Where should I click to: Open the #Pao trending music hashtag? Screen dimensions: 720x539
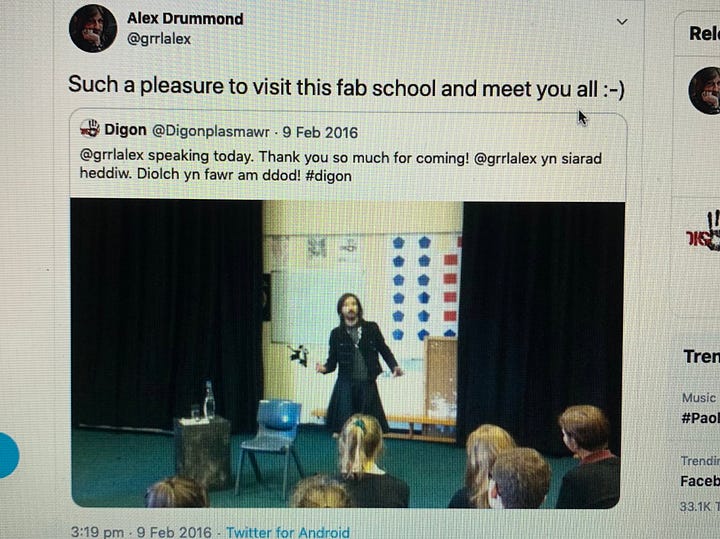tap(700, 418)
